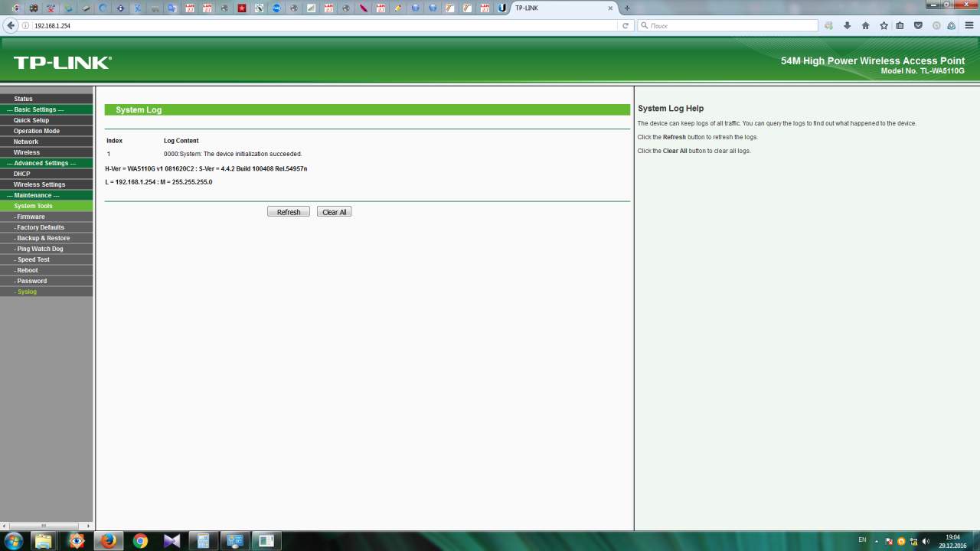Click the TP-LINK logo in the header
This screenshot has width=980, height=551.
click(63, 63)
